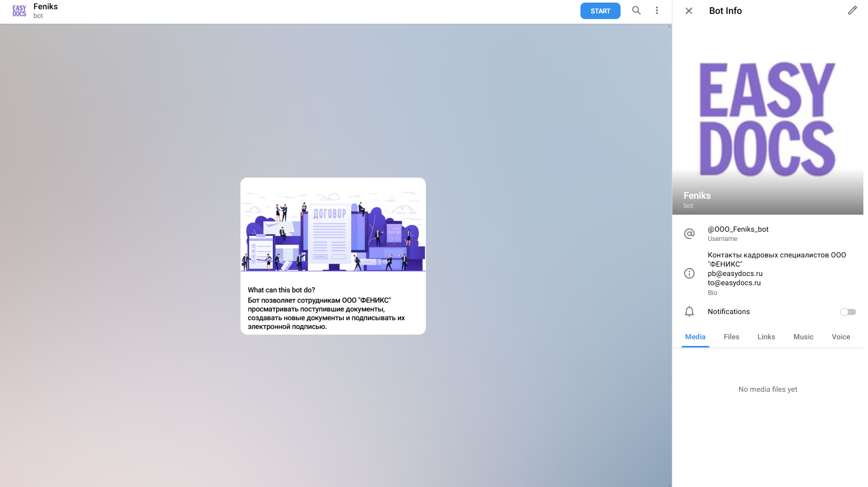Toggle the Notifications switch

pyautogui.click(x=847, y=312)
